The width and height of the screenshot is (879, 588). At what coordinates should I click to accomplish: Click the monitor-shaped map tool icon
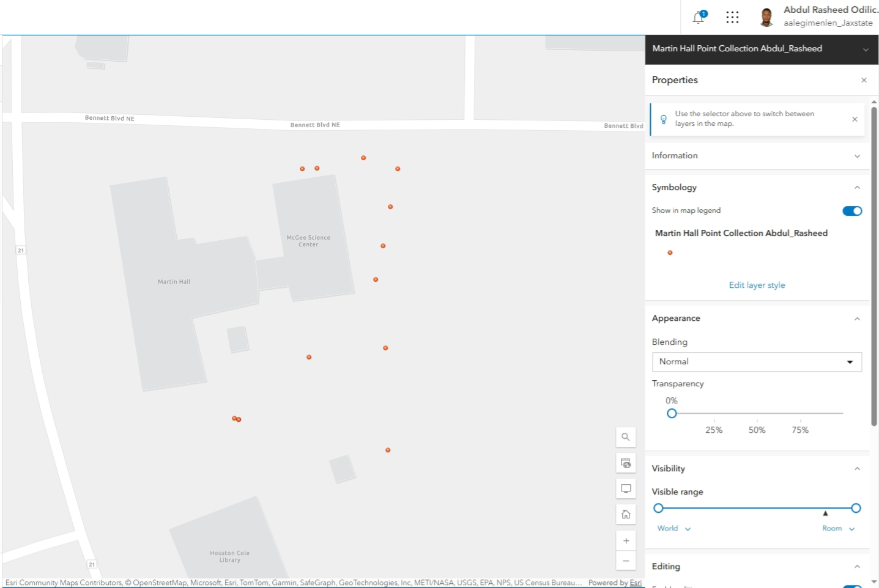point(626,488)
